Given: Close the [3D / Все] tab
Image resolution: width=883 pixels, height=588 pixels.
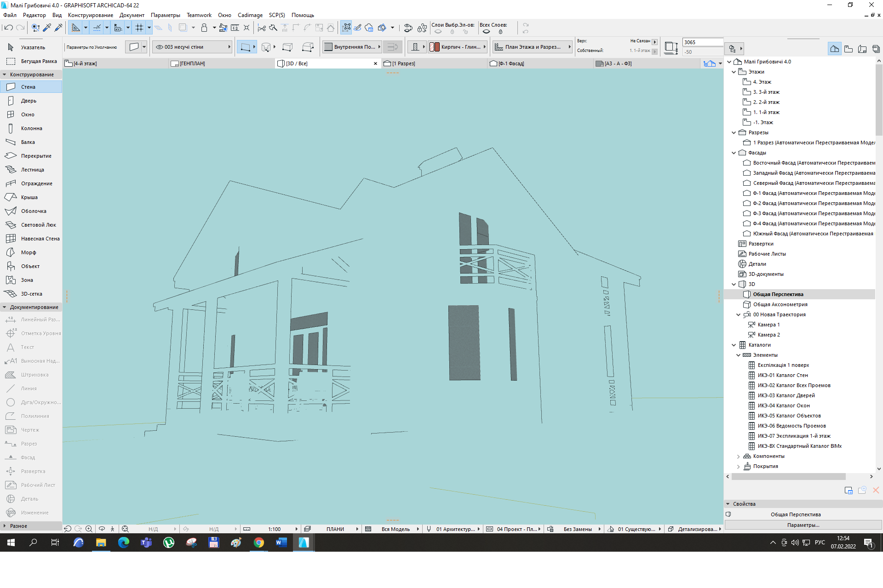Looking at the screenshot, I should tap(375, 63).
